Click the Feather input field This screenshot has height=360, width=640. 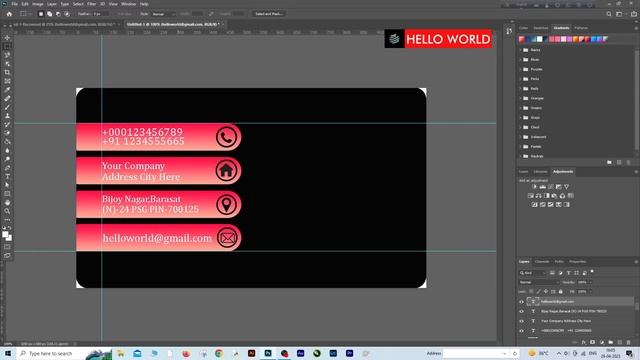100,14
